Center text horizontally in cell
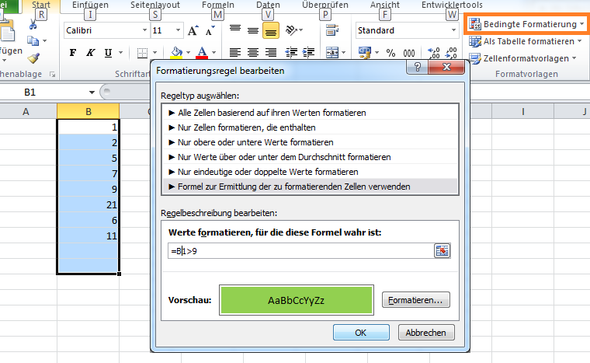590x363 pixels. (x=253, y=53)
